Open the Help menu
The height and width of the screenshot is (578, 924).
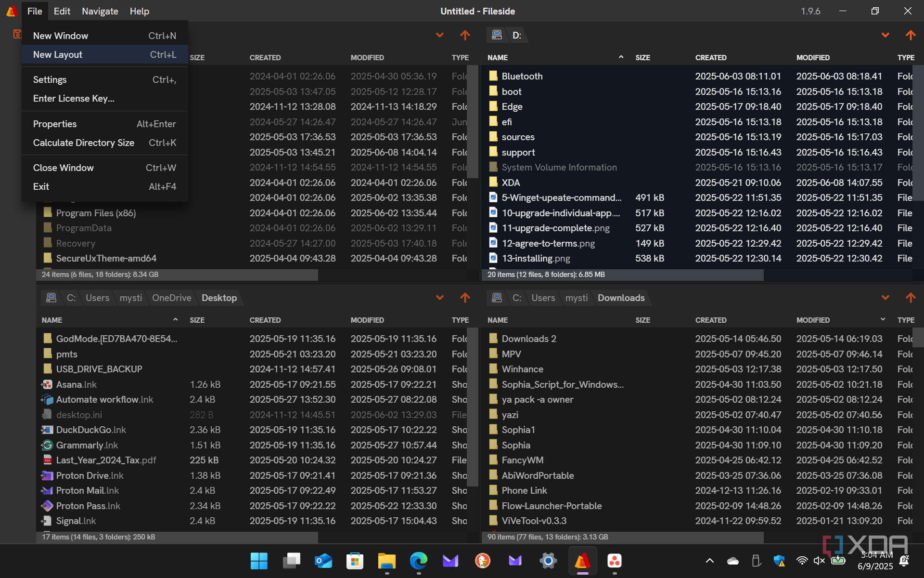(x=140, y=11)
